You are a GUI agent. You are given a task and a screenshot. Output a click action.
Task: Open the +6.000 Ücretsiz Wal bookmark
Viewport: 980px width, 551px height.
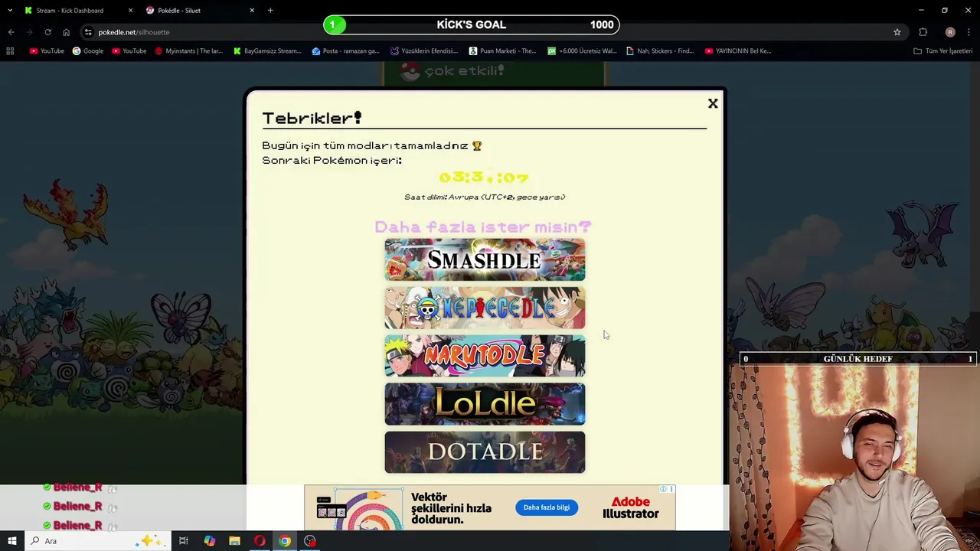coord(582,51)
